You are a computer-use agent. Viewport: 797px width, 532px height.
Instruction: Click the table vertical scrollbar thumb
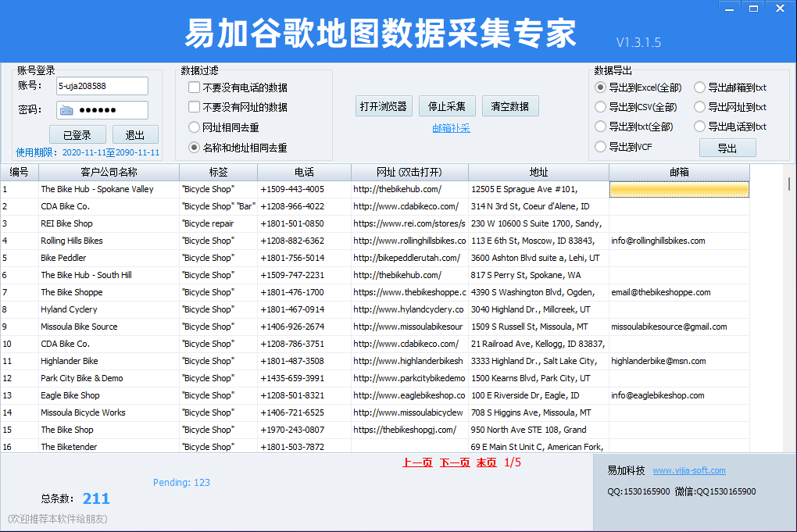point(789,184)
